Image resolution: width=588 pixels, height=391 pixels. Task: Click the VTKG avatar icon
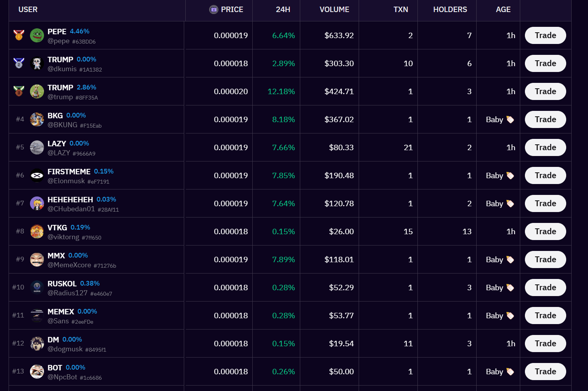click(37, 231)
